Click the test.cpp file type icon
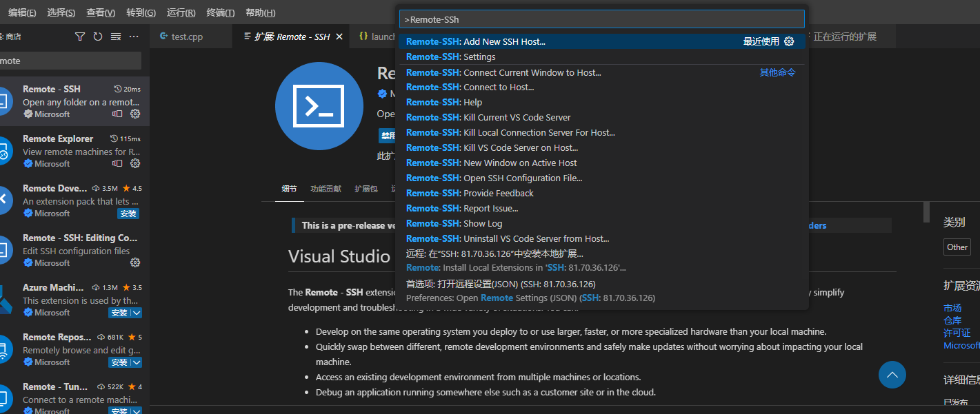Viewport: 980px width, 414px height. pyautogui.click(x=163, y=37)
